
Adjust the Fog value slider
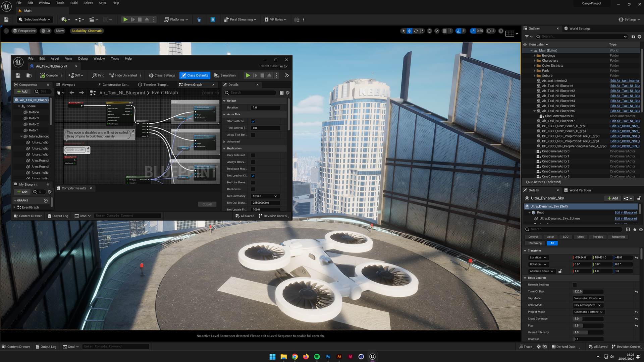[x=588, y=325]
